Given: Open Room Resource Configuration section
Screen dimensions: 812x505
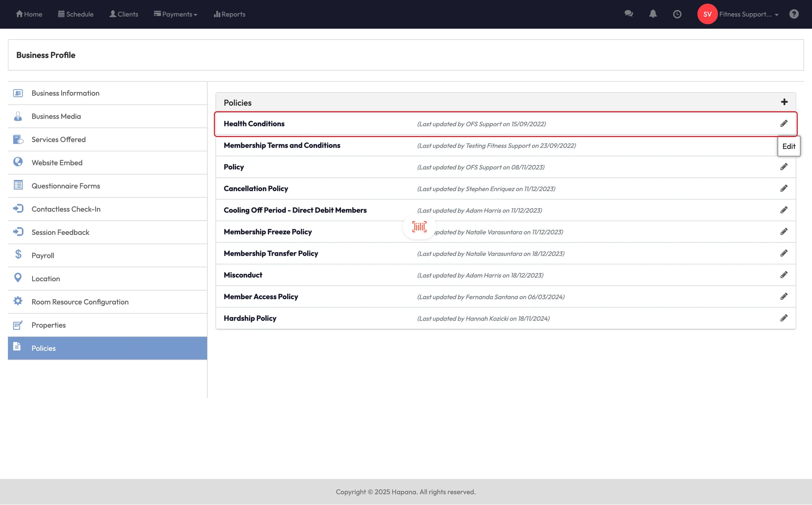Looking at the screenshot, I should 80,302.
